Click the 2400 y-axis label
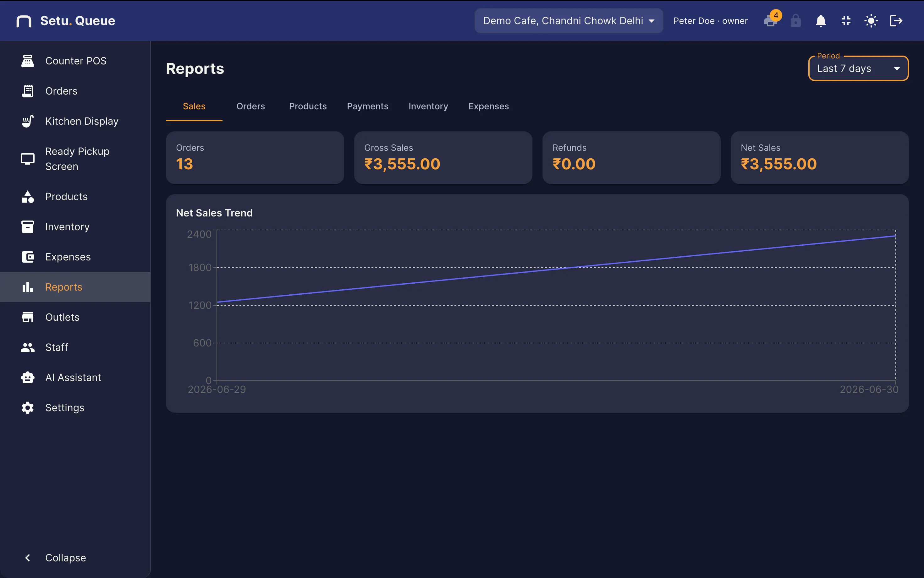924x578 pixels. 199,234
